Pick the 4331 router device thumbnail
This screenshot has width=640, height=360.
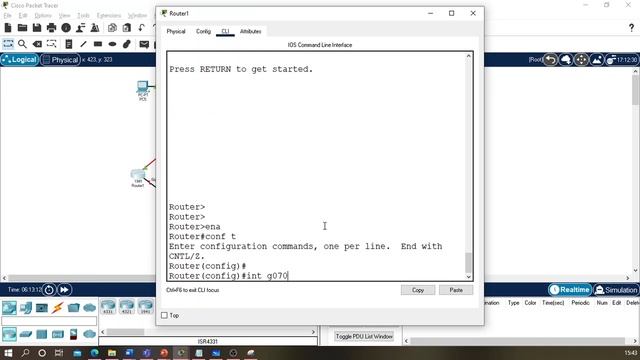108,306
